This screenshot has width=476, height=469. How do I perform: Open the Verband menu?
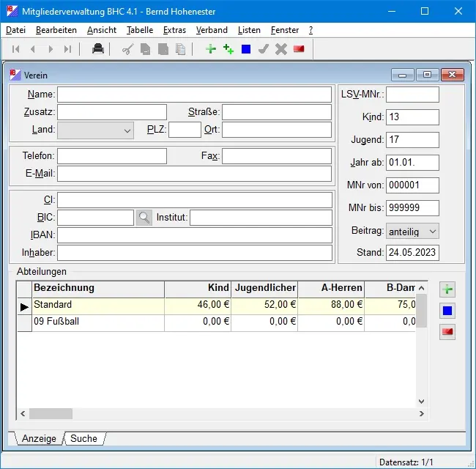(212, 30)
